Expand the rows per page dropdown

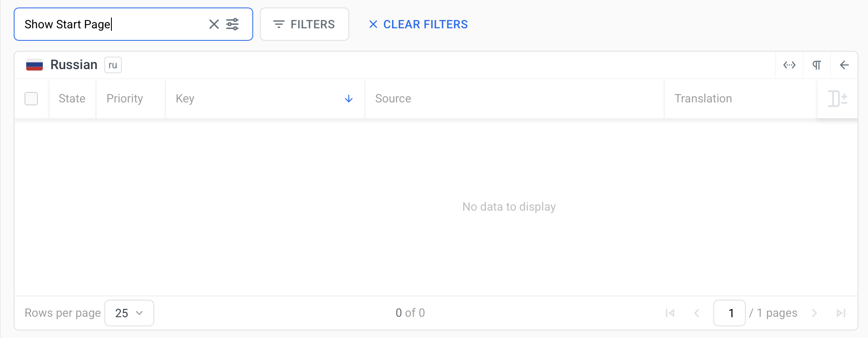(129, 313)
